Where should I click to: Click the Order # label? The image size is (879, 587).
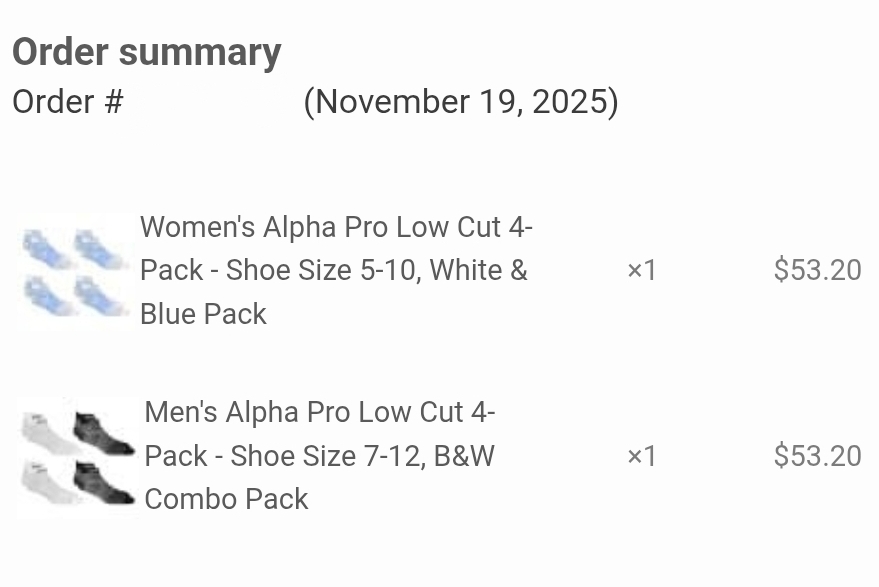tap(67, 102)
